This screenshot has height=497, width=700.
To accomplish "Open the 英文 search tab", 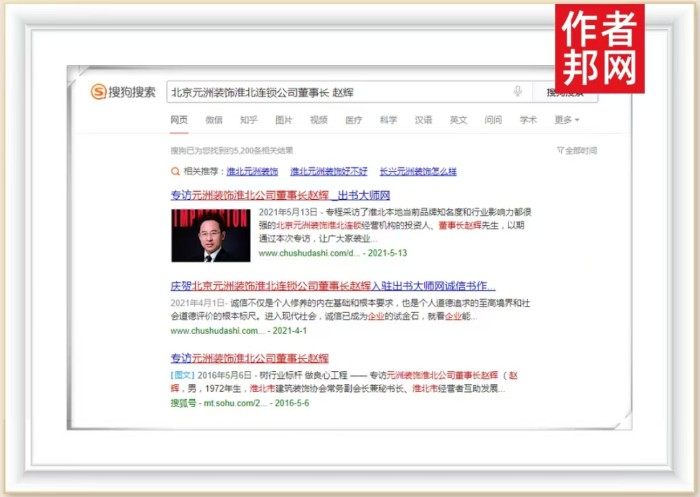I will 458,120.
